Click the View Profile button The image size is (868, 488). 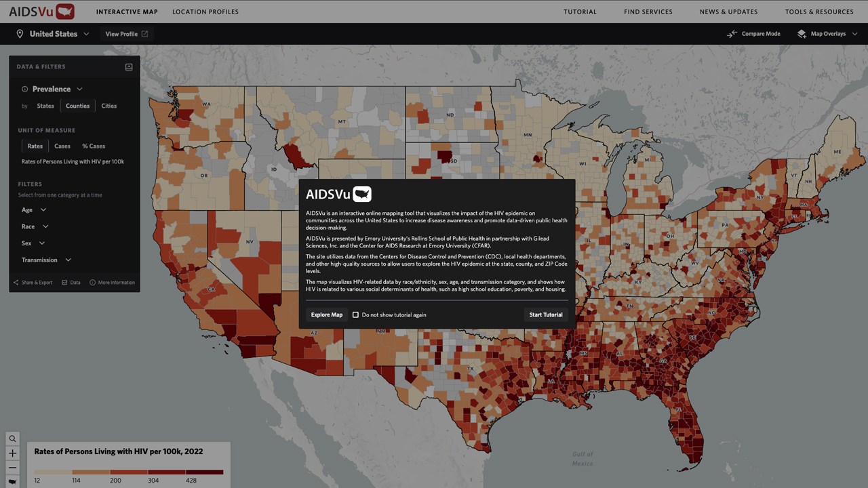tap(127, 34)
